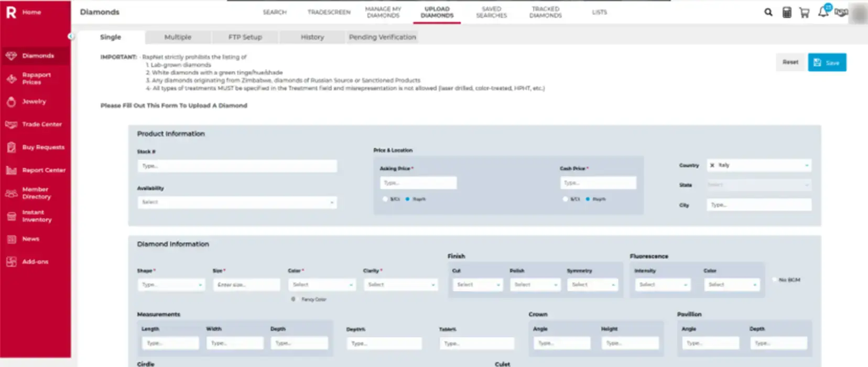Click the Asking Price input field
The width and height of the screenshot is (868, 367).
[x=418, y=183]
